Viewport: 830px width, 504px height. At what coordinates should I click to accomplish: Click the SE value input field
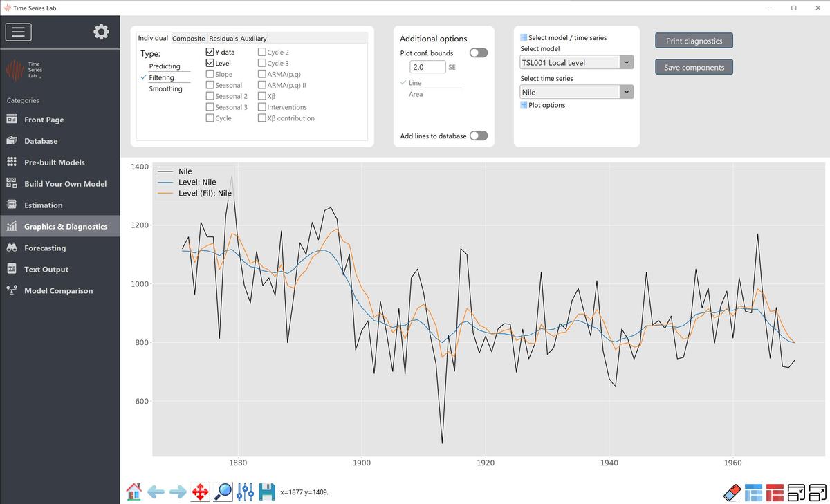427,67
